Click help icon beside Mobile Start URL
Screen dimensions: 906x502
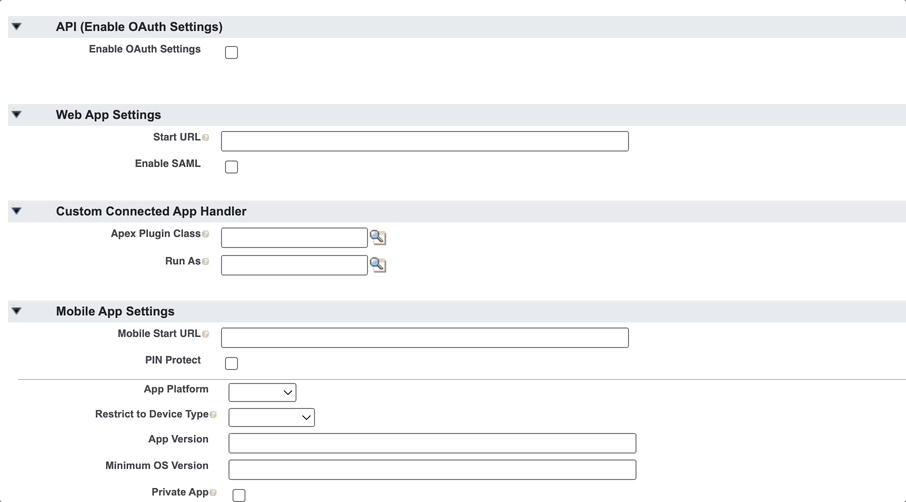[206, 334]
